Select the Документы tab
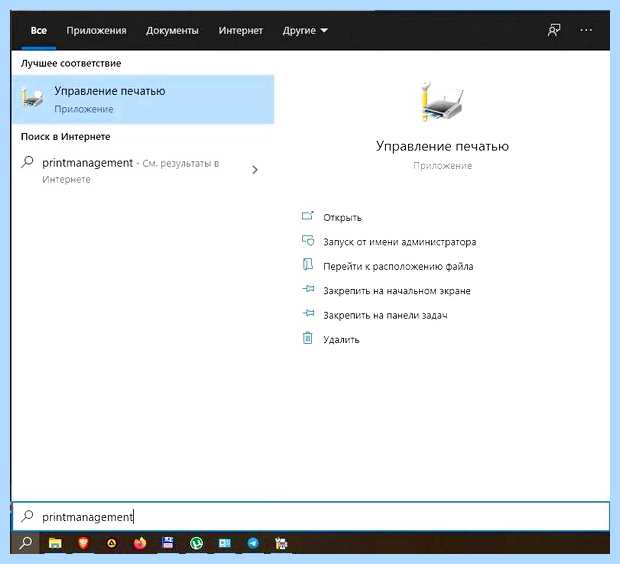 pyautogui.click(x=172, y=30)
